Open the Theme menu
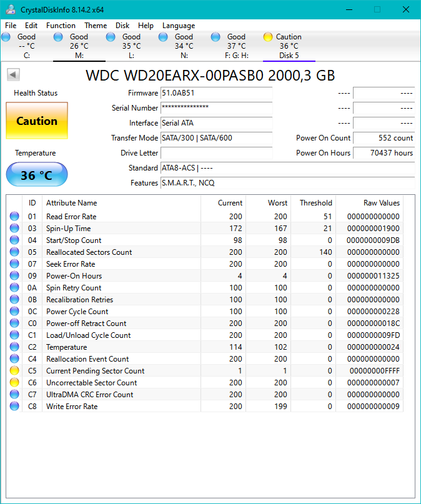Viewport: 421px width, 504px height. 96,26
